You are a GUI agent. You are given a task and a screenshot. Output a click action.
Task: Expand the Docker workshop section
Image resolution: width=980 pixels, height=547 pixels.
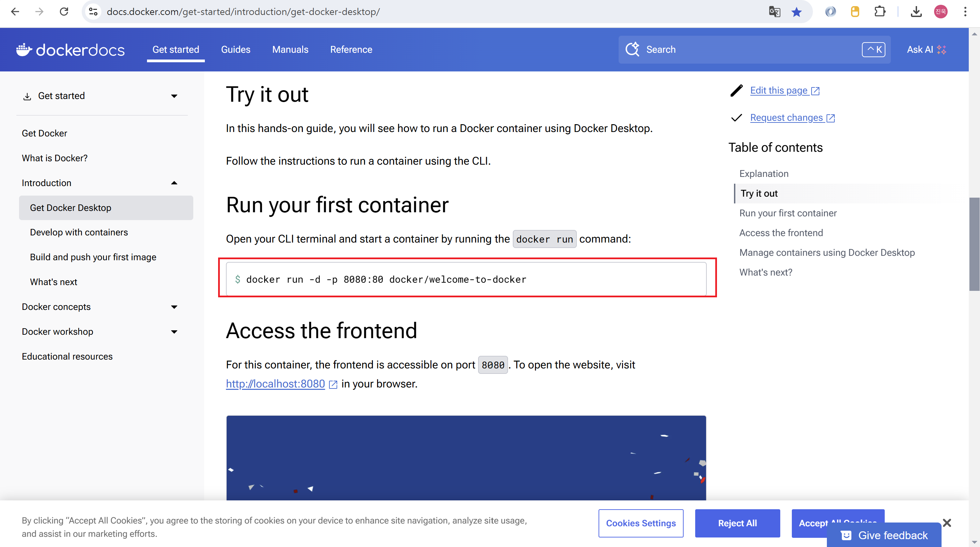(x=174, y=332)
